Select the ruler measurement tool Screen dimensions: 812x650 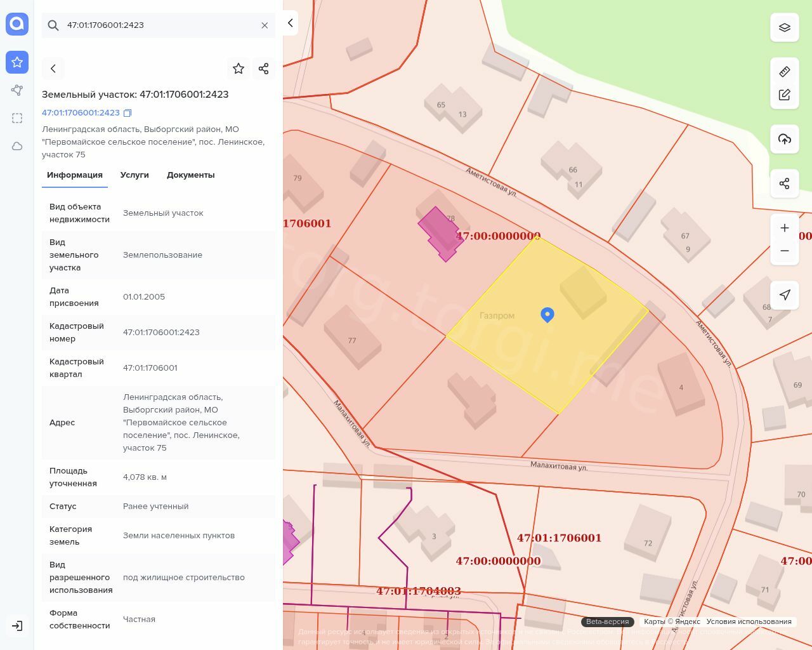[784, 72]
